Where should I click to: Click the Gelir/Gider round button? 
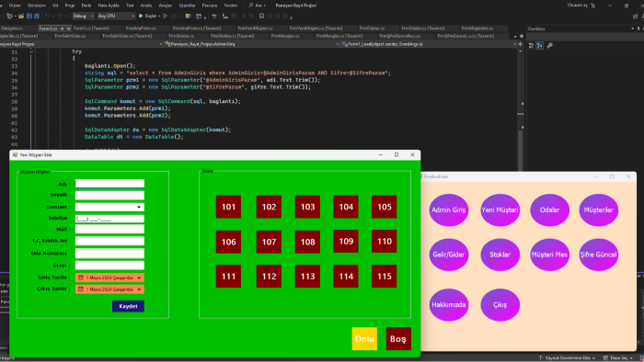pos(449,255)
